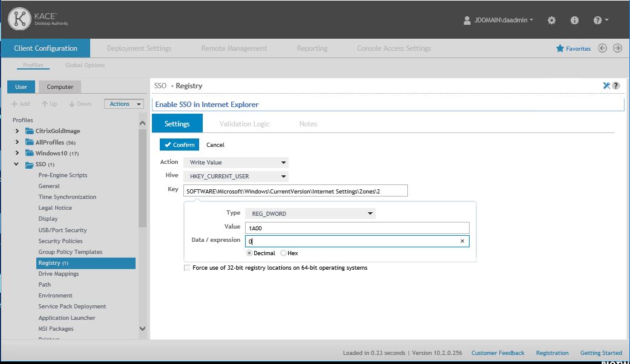Open the Deployment Settings tab

(139, 48)
